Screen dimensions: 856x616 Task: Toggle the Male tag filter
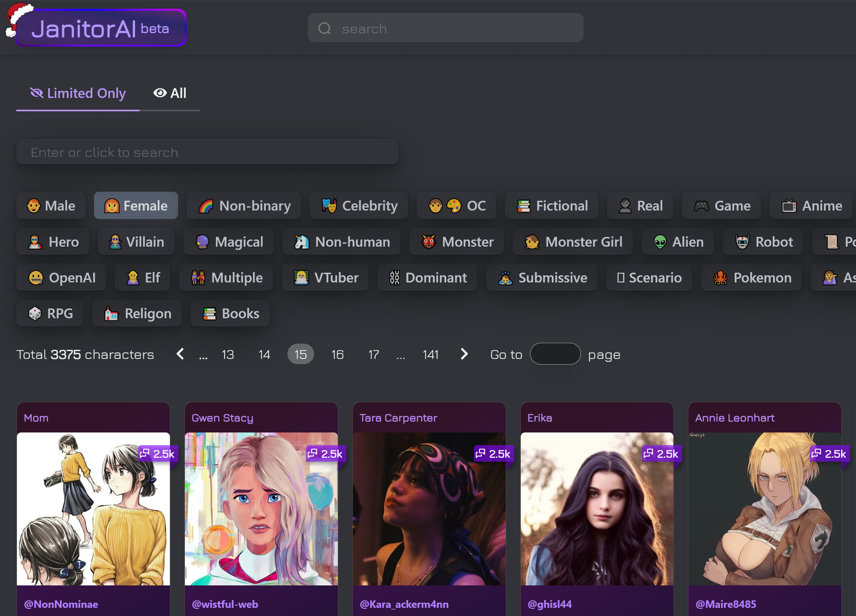point(51,206)
